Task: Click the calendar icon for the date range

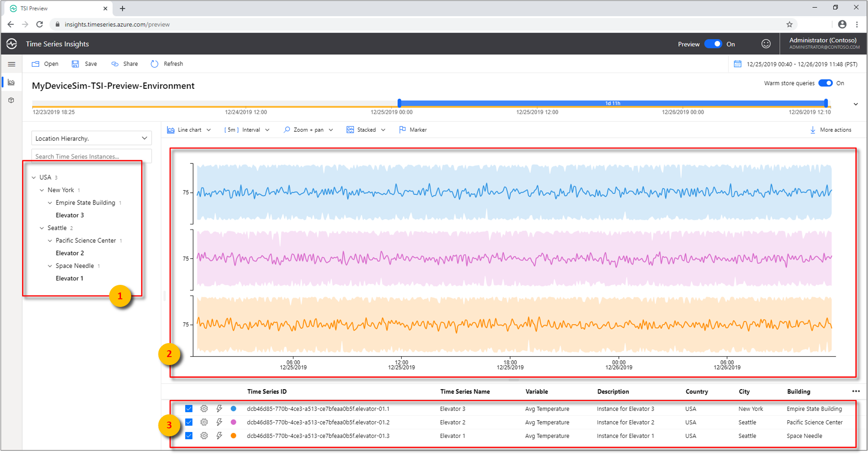Action: [738, 64]
